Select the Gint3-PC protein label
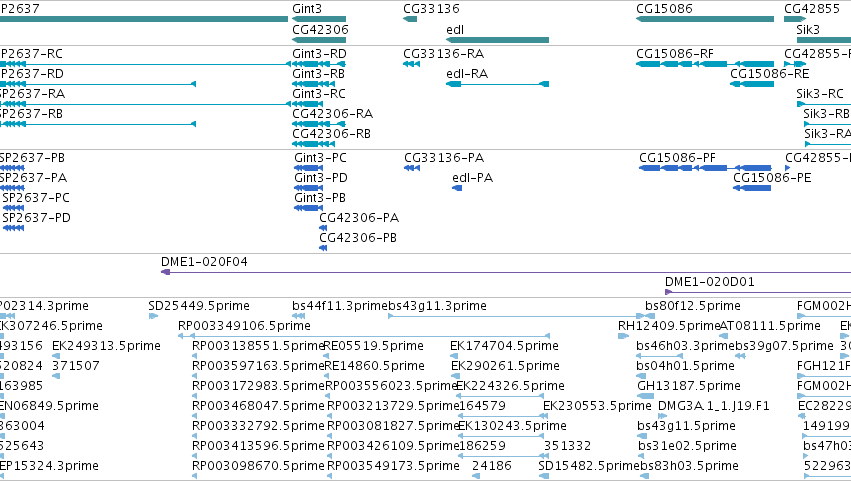The width and height of the screenshot is (851, 481). [320, 158]
